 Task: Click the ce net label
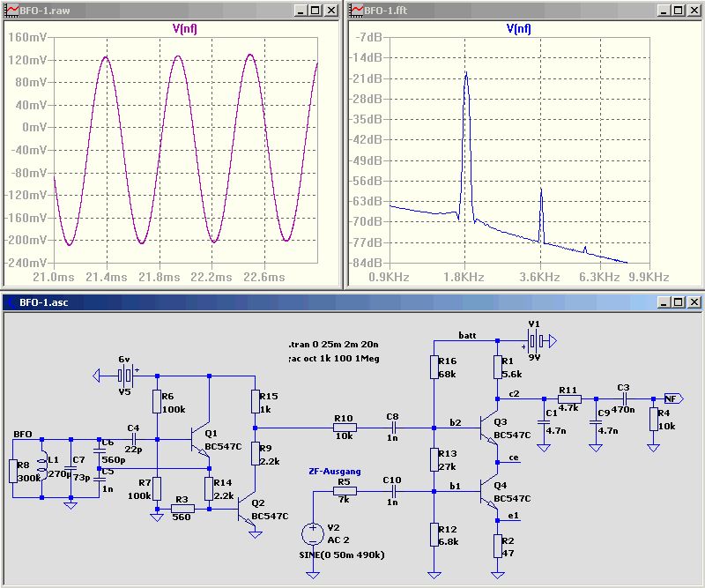click(x=514, y=458)
